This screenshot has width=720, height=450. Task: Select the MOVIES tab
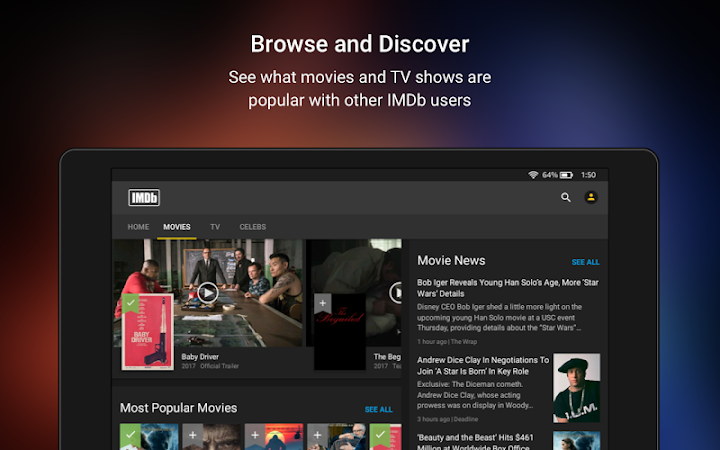click(x=177, y=227)
